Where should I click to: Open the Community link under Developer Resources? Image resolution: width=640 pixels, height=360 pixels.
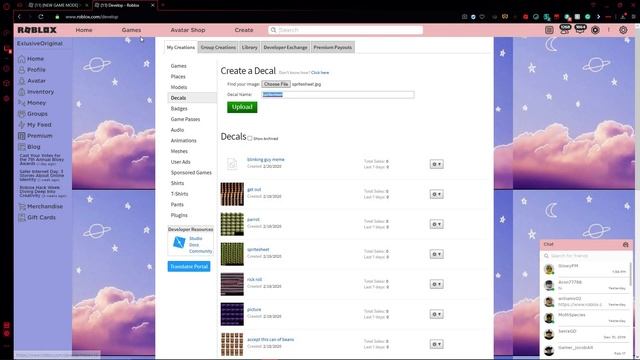point(200,251)
